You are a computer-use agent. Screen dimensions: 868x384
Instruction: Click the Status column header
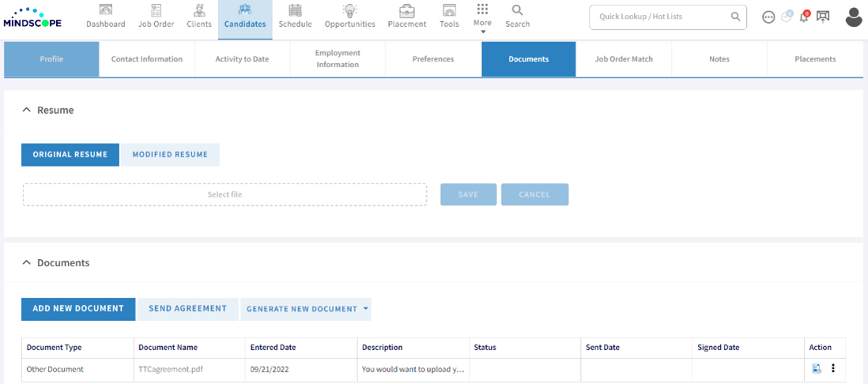pyautogui.click(x=525, y=348)
